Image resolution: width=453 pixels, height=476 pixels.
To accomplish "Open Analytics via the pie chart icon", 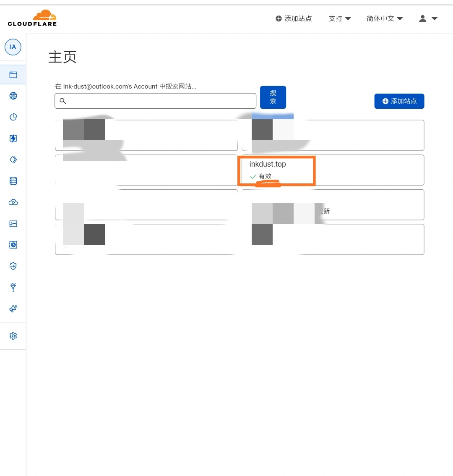I will [13, 117].
